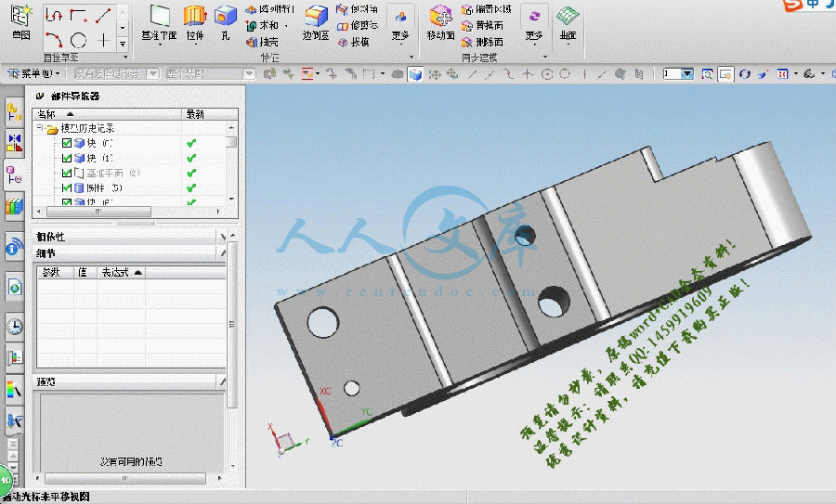Open the 菜单 menu button
The image size is (836, 504).
point(33,73)
